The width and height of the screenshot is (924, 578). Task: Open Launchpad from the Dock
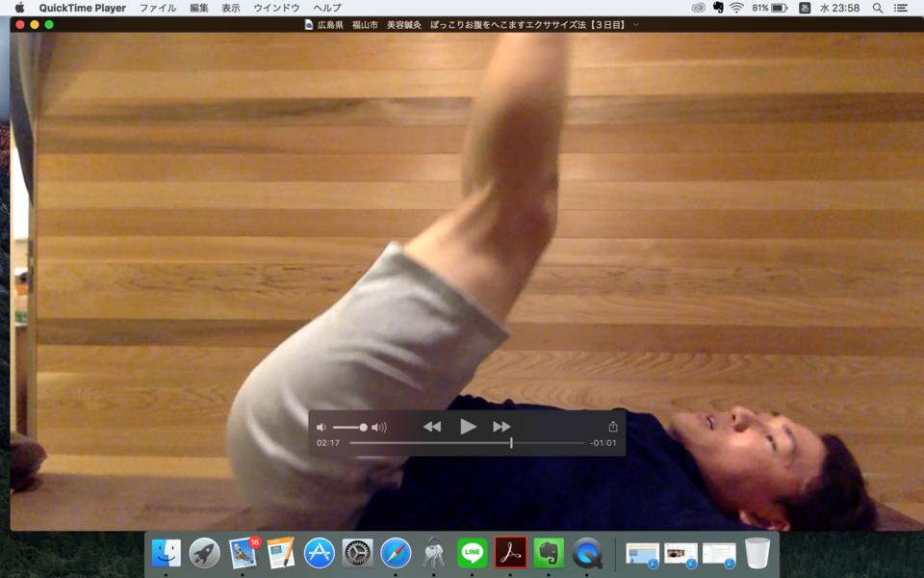[x=204, y=553]
